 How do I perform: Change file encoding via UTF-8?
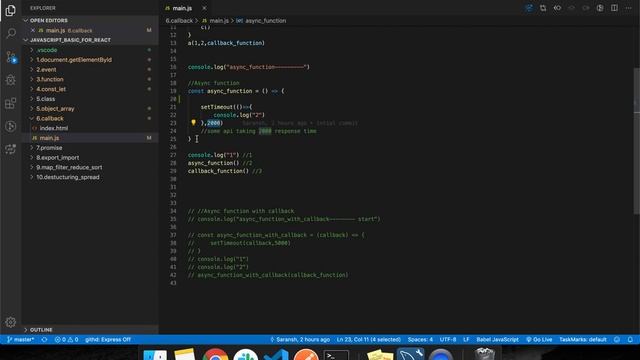448,340
